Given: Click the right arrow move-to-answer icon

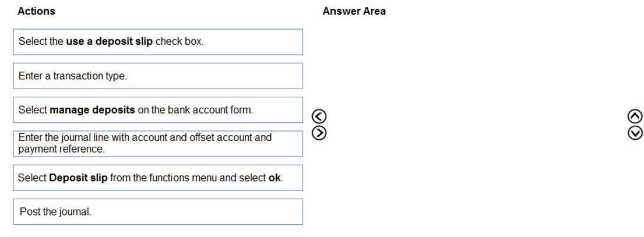Looking at the screenshot, I should [319, 132].
